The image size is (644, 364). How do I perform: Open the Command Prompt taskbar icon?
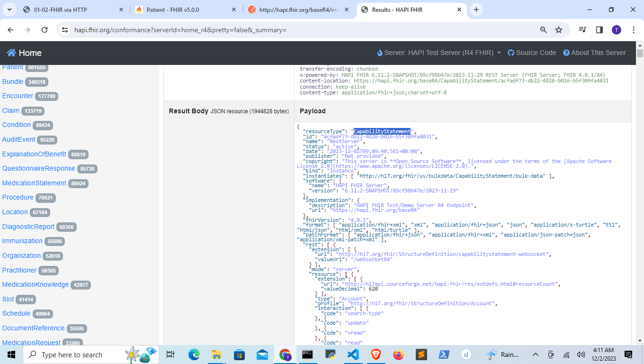coord(307,355)
